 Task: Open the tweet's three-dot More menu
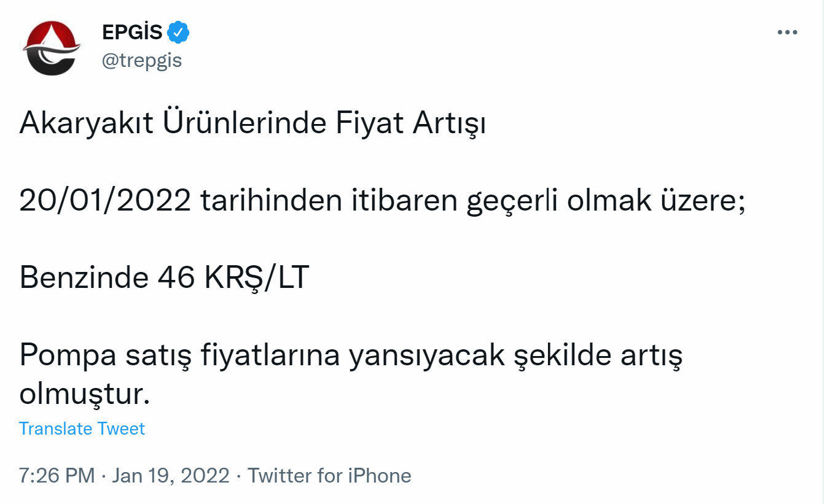coord(787,33)
